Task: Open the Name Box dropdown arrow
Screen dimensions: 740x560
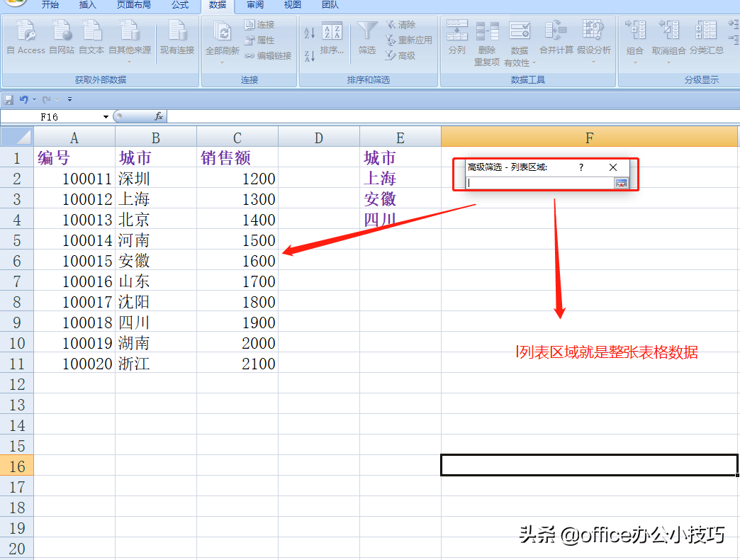Action: tap(106, 117)
